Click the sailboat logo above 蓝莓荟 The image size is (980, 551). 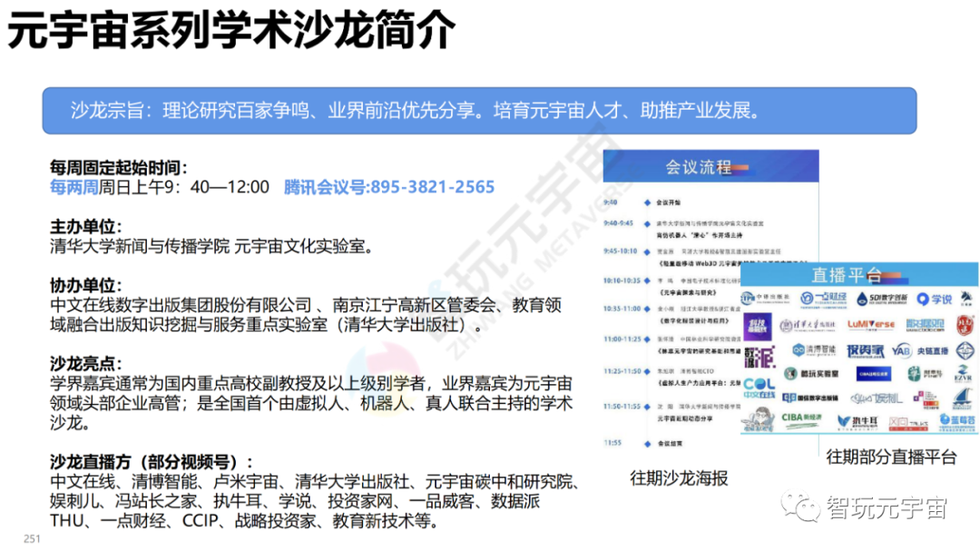pyautogui.click(x=963, y=398)
